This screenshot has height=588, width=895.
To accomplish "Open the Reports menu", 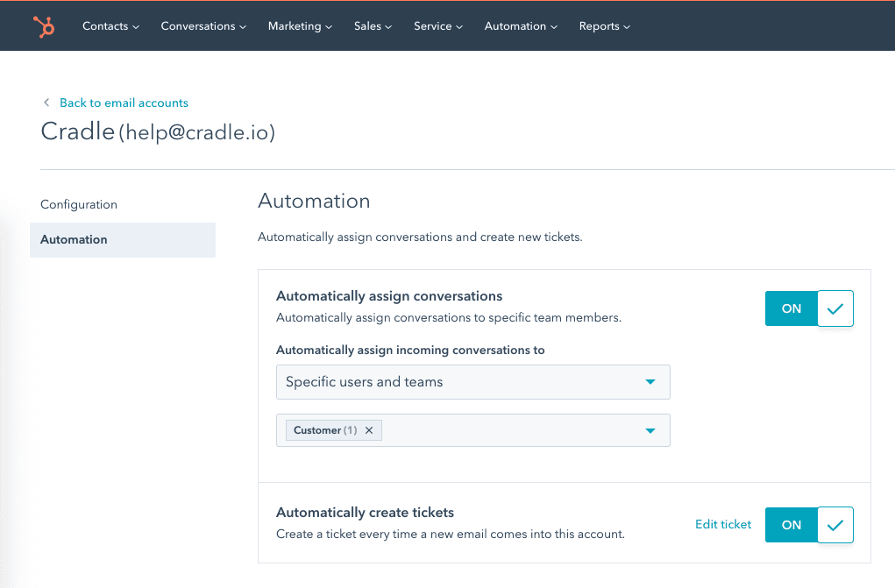I will click(604, 26).
